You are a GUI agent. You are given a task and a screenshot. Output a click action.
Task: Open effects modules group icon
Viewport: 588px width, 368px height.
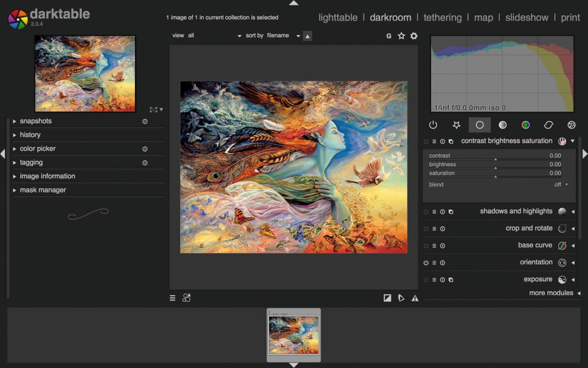[x=571, y=125]
